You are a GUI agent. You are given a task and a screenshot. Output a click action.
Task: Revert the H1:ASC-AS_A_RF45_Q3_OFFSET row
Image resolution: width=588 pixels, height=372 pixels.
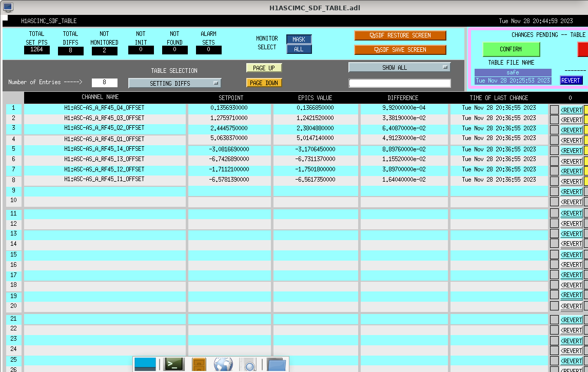tap(572, 120)
